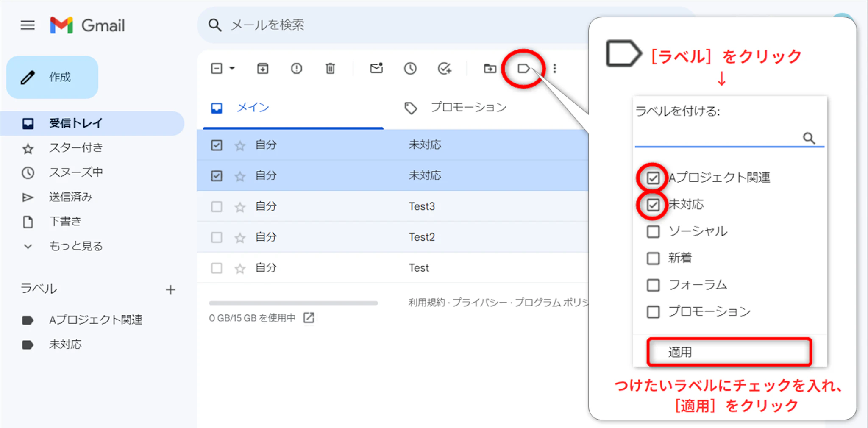Click the 適用 button to apply labels
This screenshot has height=428, width=868.
tap(729, 352)
